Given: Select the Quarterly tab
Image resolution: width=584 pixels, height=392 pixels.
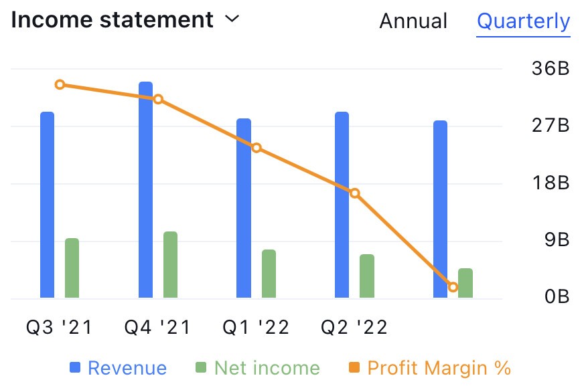Looking at the screenshot, I should tap(523, 21).
